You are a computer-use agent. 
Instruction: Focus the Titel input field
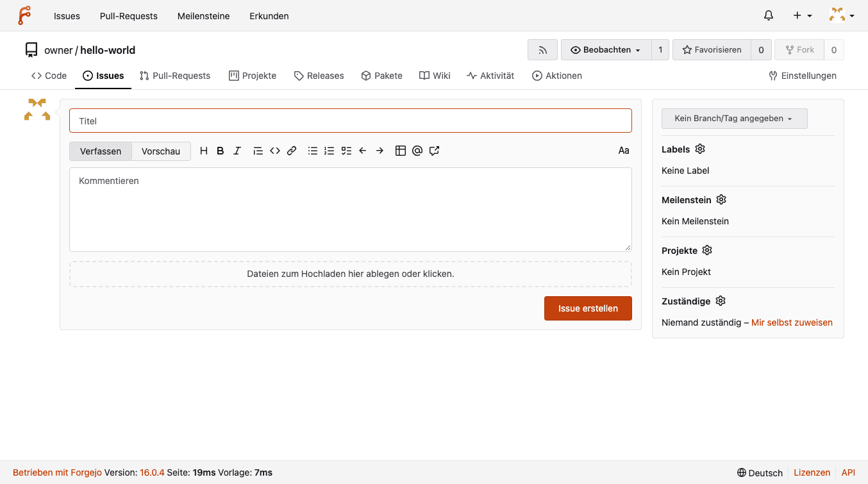tap(351, 121)
